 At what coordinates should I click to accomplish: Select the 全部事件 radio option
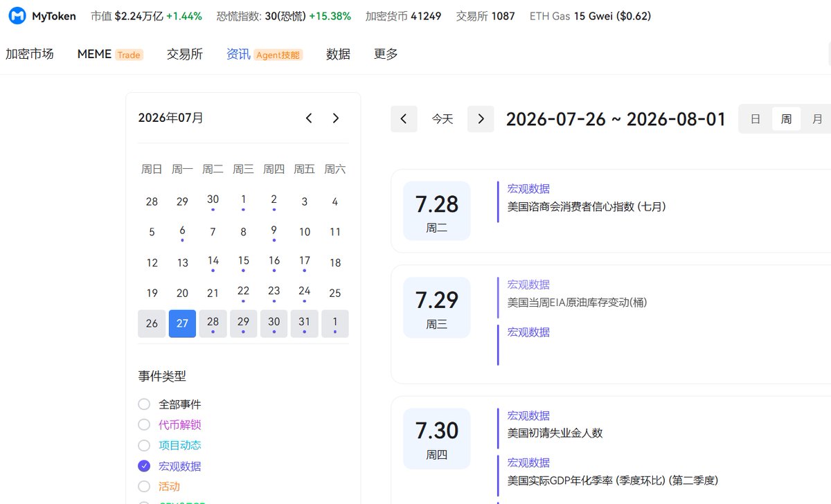click(170, 404)
